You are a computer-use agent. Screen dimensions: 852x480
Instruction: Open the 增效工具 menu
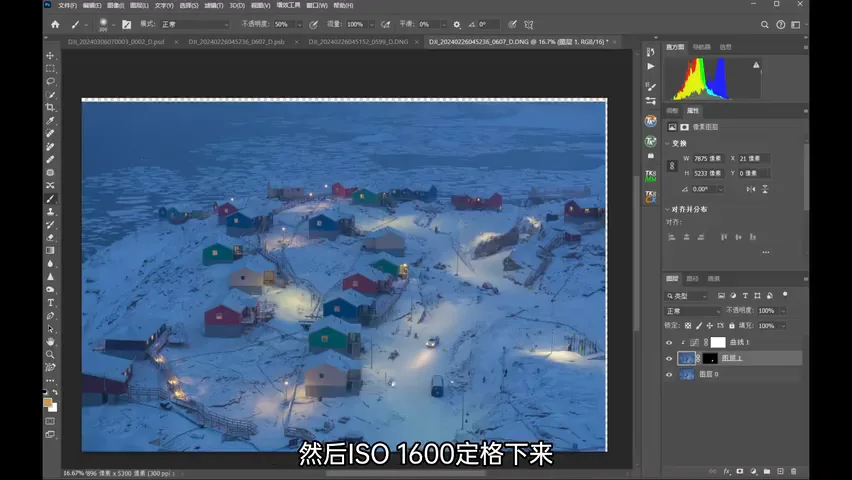tap(289, 5)
